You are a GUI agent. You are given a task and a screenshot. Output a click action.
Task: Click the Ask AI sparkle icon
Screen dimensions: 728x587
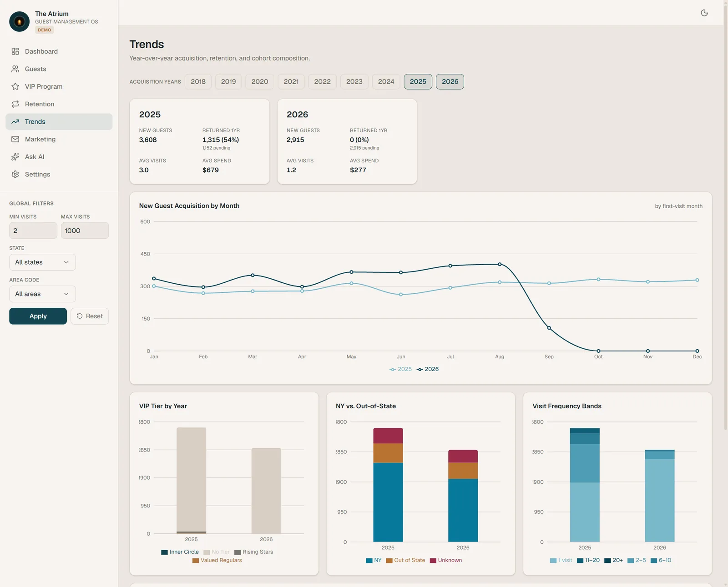pyautogui.click(x=15, y=157)
